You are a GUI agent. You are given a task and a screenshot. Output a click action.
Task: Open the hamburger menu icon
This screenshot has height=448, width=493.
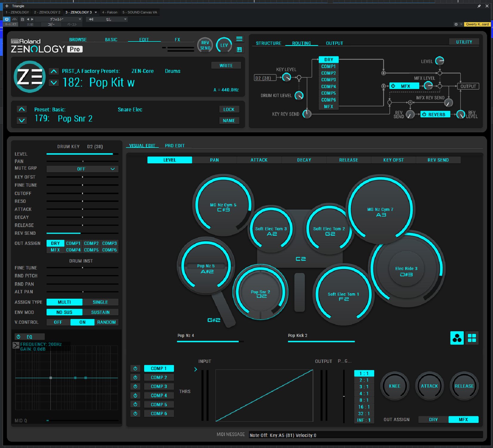tap(239, 39)
